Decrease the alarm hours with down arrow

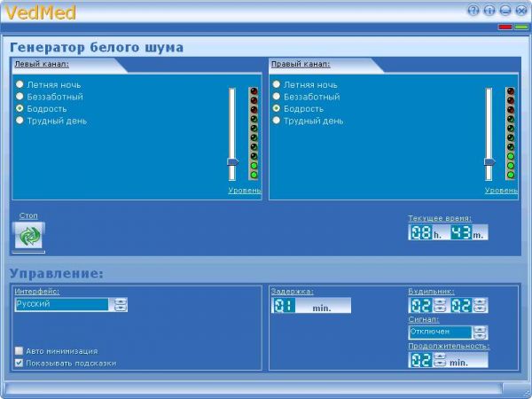(439, 309)
